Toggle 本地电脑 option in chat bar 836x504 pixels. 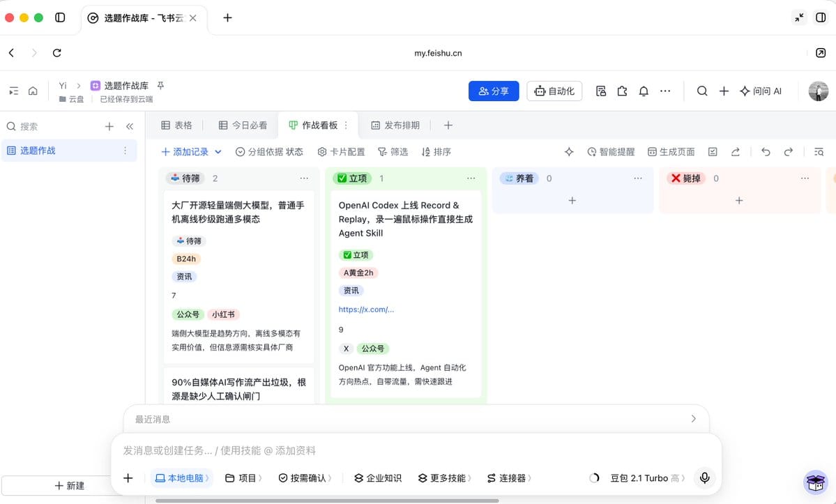tap(181, 478)
